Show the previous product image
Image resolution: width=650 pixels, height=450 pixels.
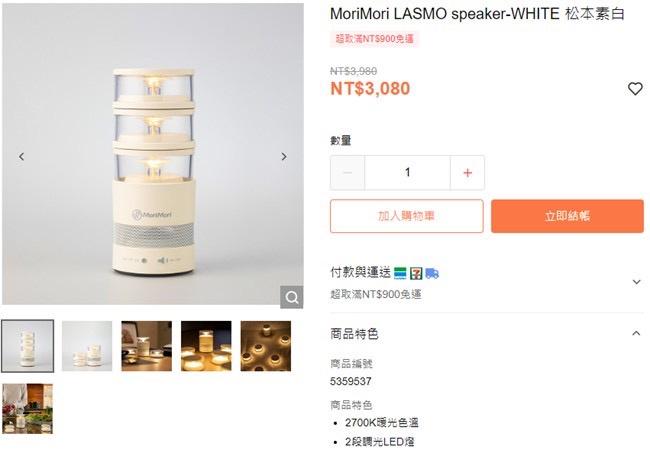coord(22,157)
